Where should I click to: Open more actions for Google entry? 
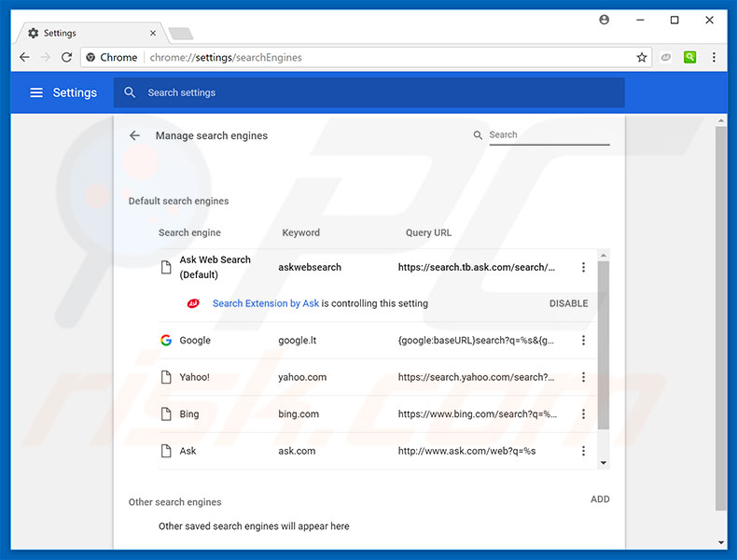pyautogui.click(x=583, y=341)
